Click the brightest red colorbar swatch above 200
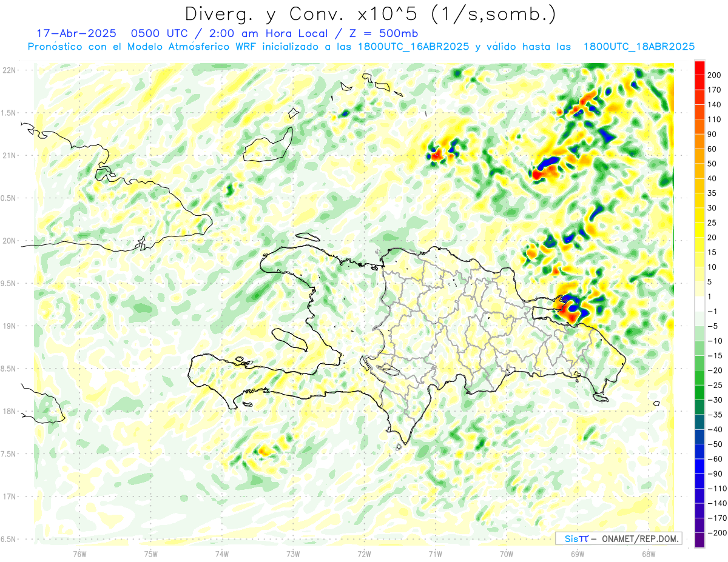The width and height of the screenshot is (728, 562). (699, 67)
